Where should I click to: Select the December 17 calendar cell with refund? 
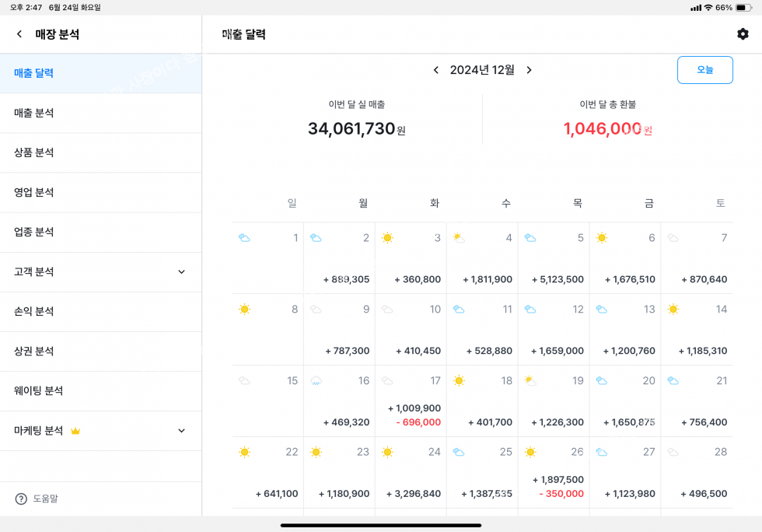tap(411, 401)
